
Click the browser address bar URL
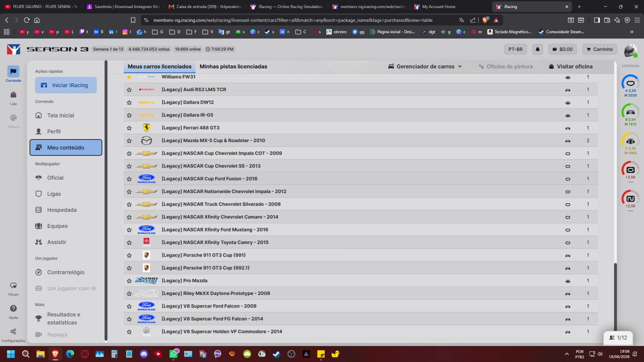[x=293, y=20]
